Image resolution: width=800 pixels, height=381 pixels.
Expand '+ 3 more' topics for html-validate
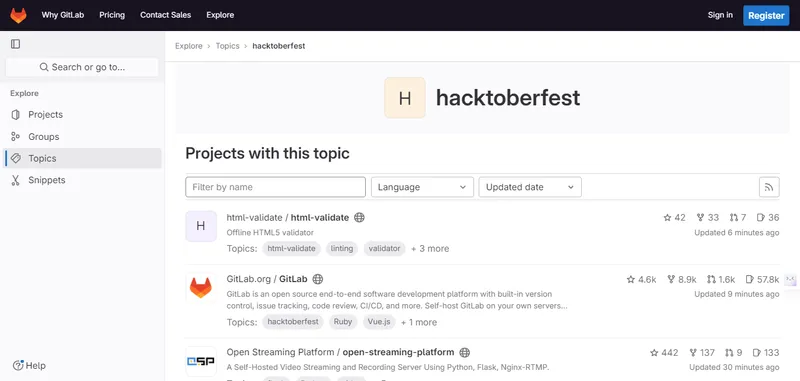pyautogui.click(x=430, y=249)
